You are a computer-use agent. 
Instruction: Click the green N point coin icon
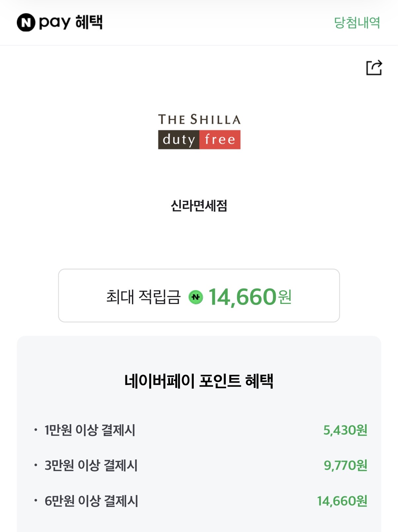[196, 297]
